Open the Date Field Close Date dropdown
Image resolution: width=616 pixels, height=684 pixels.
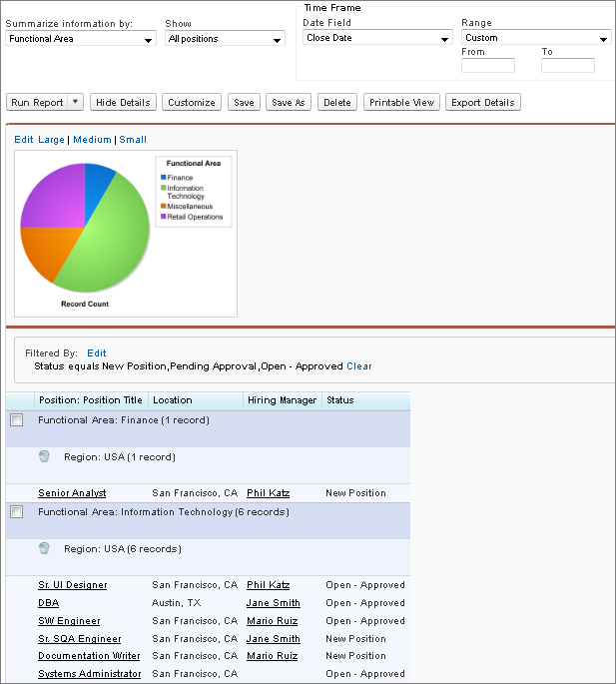(x=377, y=38)
